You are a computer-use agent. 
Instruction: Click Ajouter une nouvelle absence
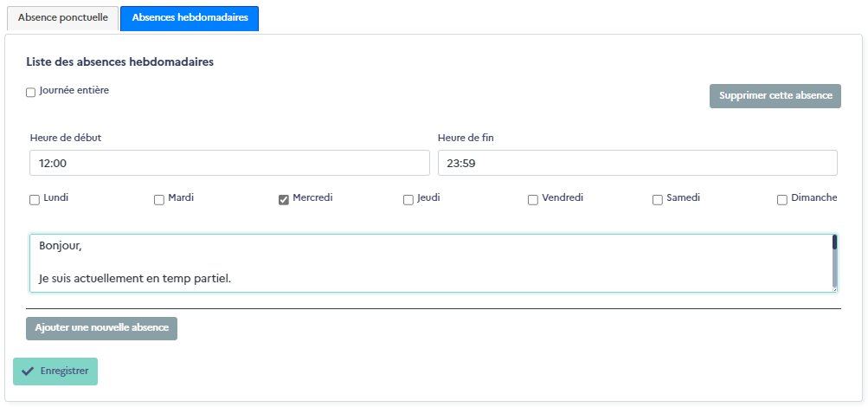tap(101, 328)
